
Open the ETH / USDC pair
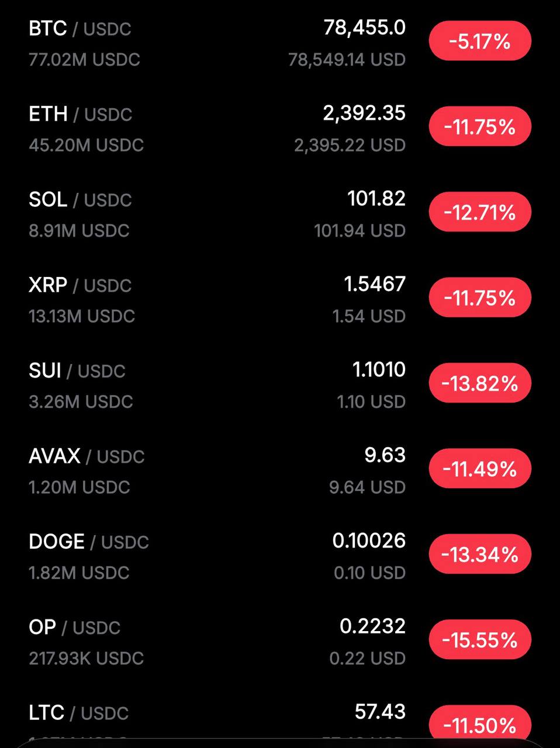(x=81, y=114)
